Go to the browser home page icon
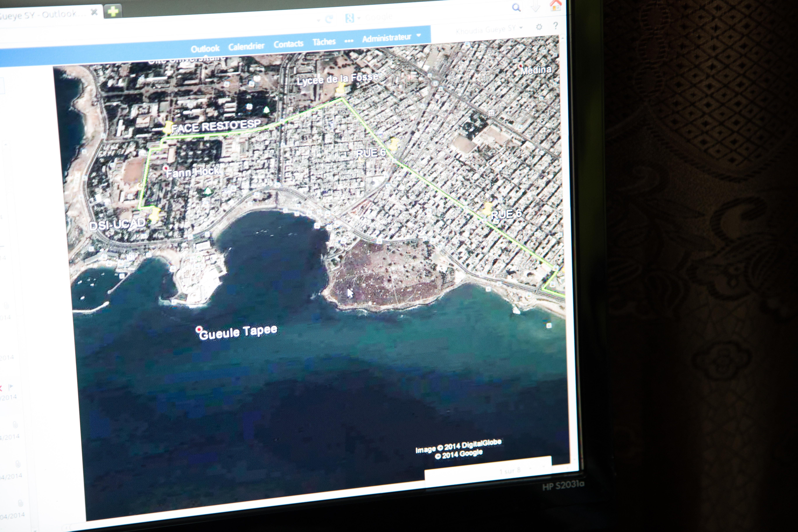This screenshot has width=798, height=532. pyautogui.click(x=555, y=5)
